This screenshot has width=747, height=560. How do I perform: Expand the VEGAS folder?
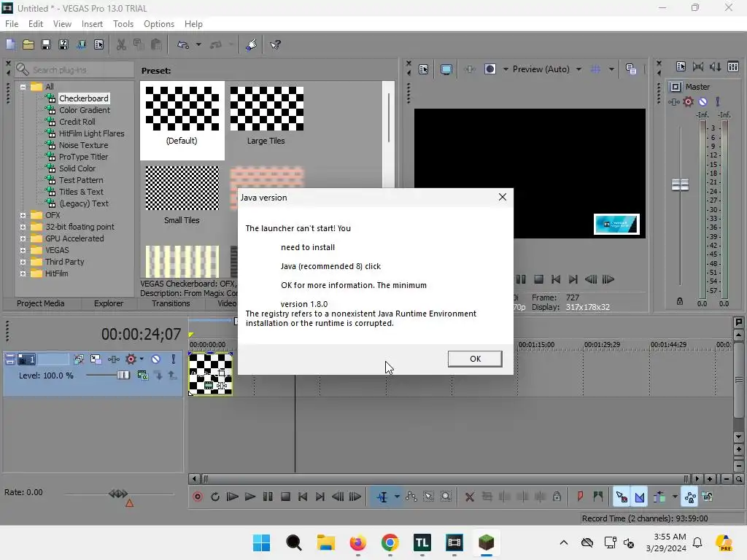pyautogui.click(x=23, y=250)
